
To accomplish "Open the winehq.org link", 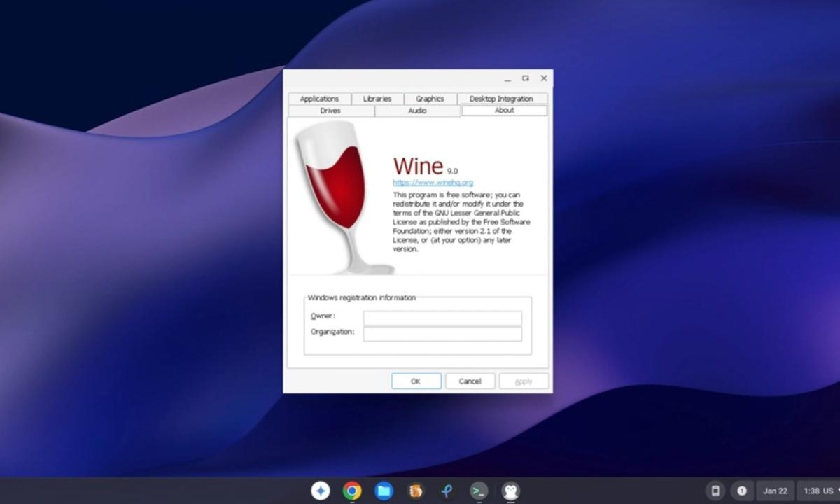I will pos(432,181).
